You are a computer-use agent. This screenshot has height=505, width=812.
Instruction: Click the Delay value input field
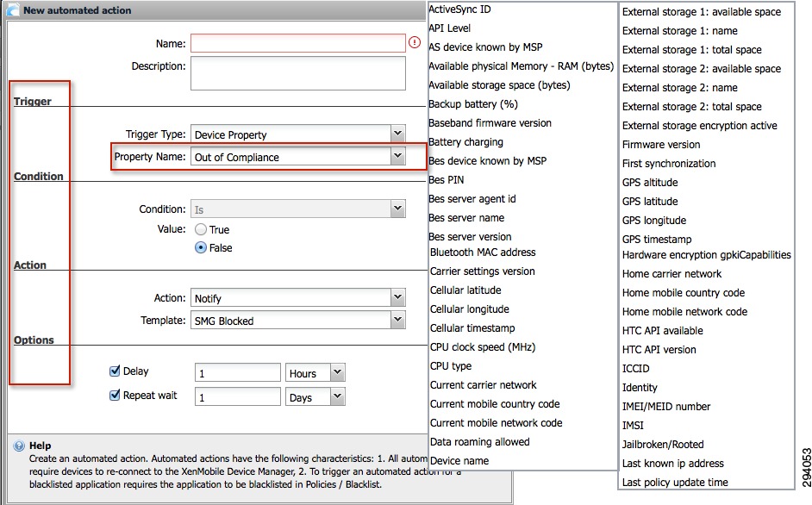pos(238,373)
